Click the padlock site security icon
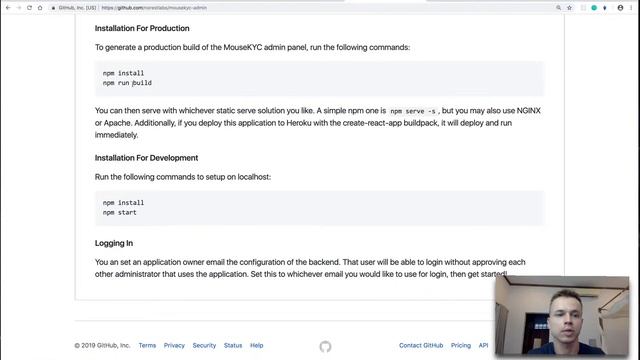Viewport: 640px width, 360px height. [53, 8]
